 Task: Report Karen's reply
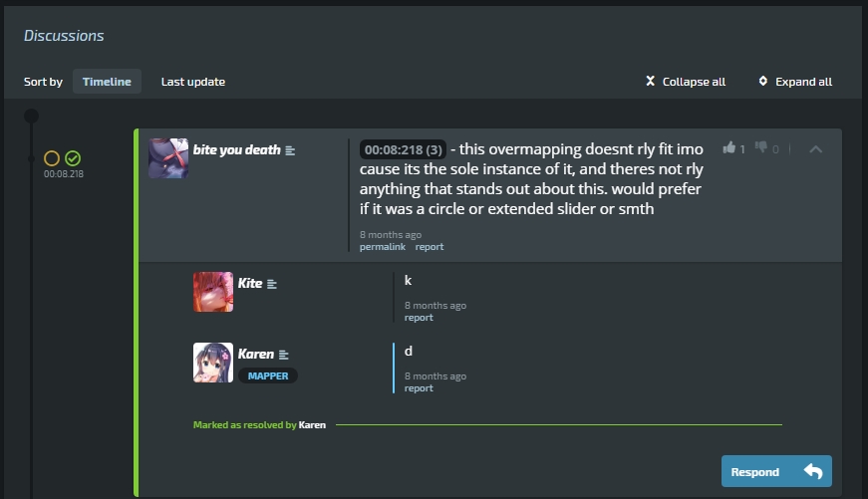(419, 388)
